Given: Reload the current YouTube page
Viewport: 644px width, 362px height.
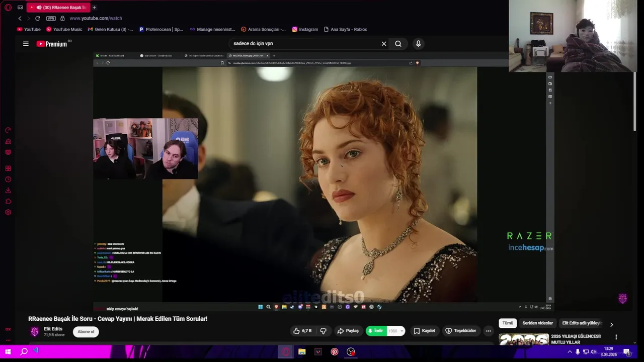Looking at the screenshot, I should 37,19.
